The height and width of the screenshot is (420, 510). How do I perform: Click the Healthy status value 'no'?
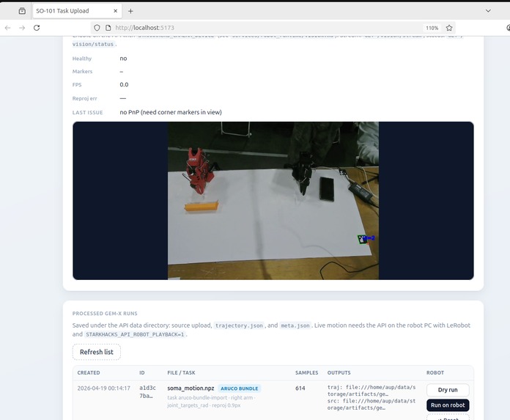(x=123, y=59)
